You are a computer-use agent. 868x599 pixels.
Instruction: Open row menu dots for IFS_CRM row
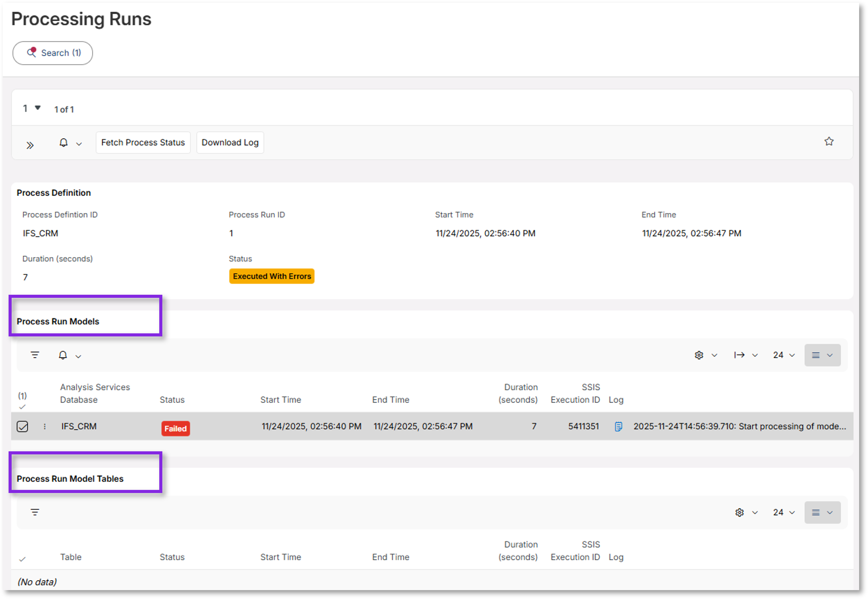45,427
